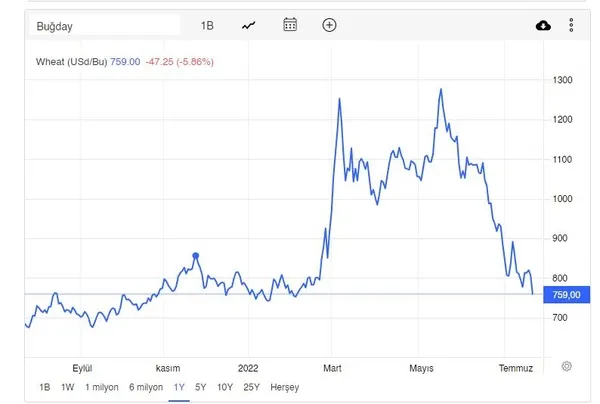Switch to 1 milyon range

pyautogui.click(x=102, y=387)
